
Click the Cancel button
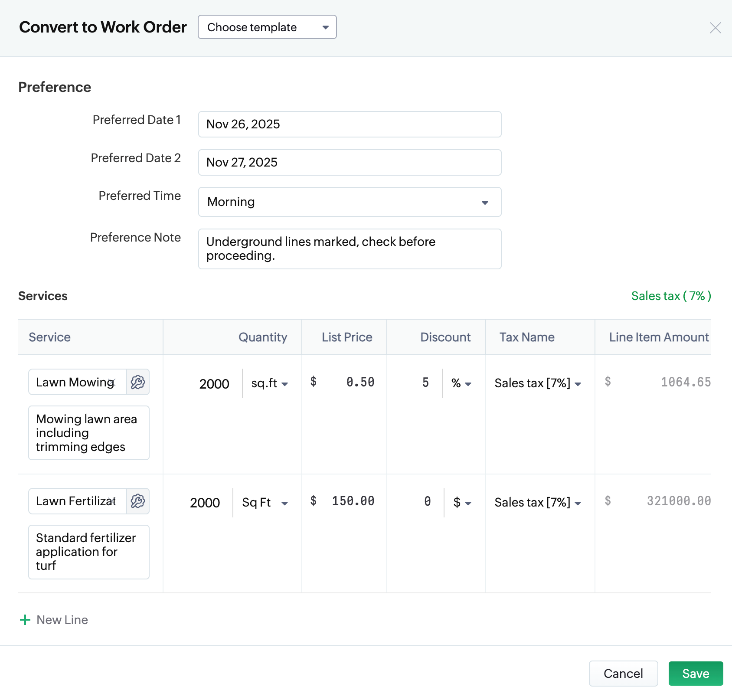(623, 674)
